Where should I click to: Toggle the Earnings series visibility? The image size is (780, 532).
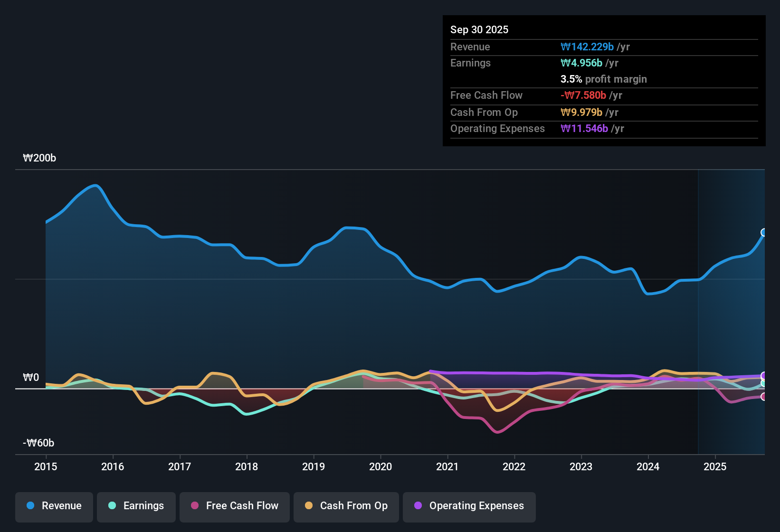[x=136, y=506]
